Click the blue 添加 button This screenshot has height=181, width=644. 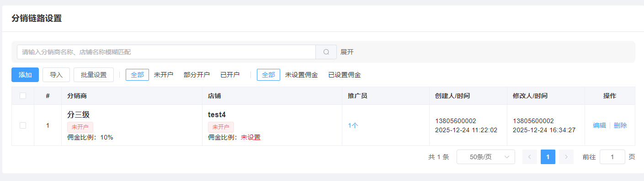point(25,75)
